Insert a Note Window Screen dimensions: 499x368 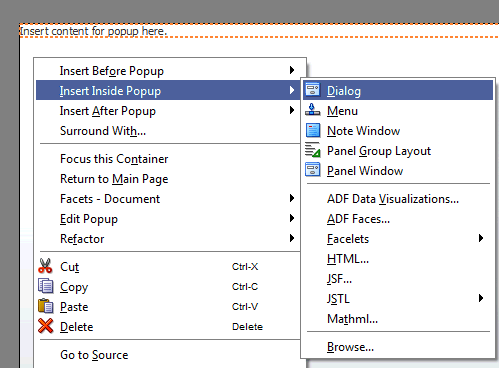tap(398, 130)
